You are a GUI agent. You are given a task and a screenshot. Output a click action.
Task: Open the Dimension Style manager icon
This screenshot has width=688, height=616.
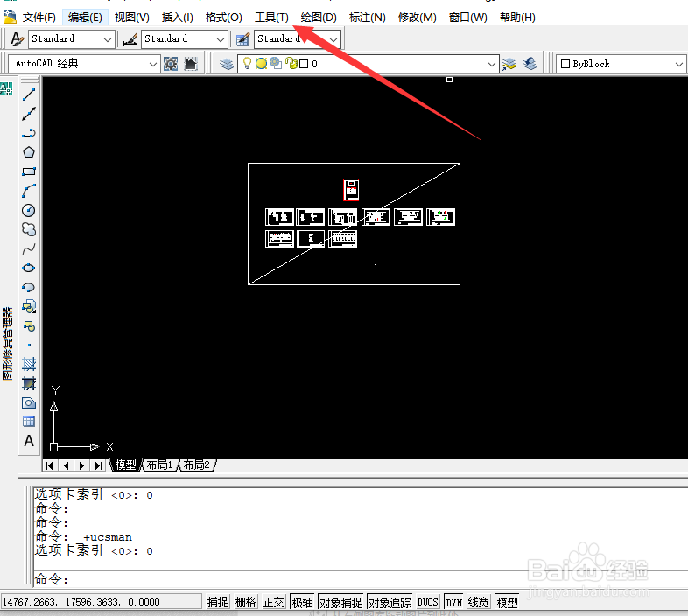coord(130,39)
